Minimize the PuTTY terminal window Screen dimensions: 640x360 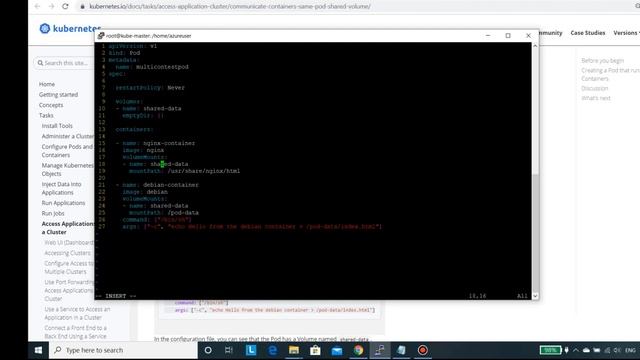point(488,36)
